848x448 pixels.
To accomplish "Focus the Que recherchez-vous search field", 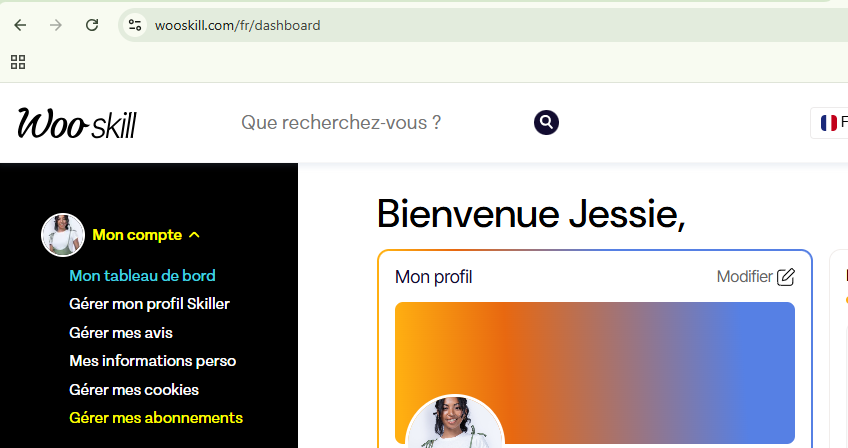I will (x=380, y=123).
